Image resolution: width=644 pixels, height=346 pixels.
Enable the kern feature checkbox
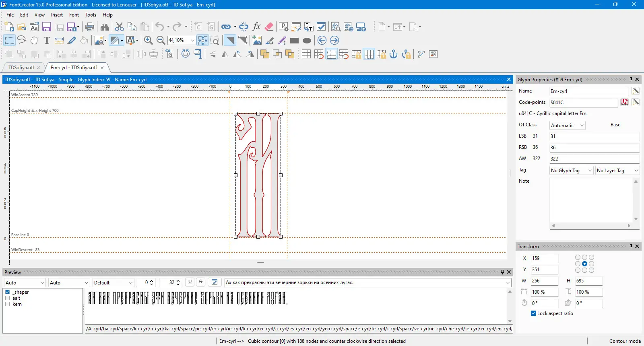click(x=8, y=304)
